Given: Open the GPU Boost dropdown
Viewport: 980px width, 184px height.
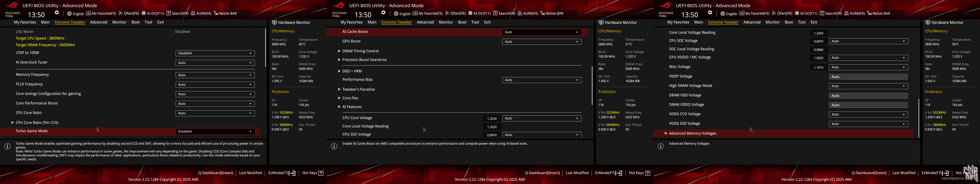Looking at the screenshot, I should pos(542,42).
